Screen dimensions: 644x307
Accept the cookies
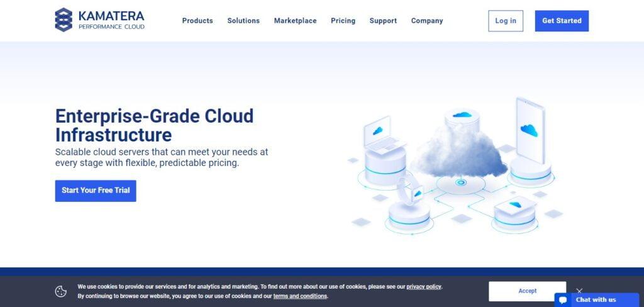(528, 291)
